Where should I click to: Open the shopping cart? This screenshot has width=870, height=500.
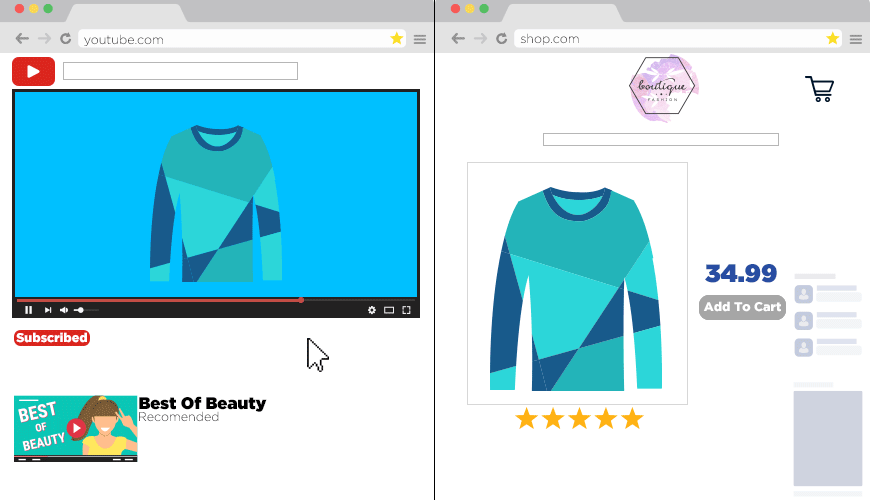click(819, 89)
